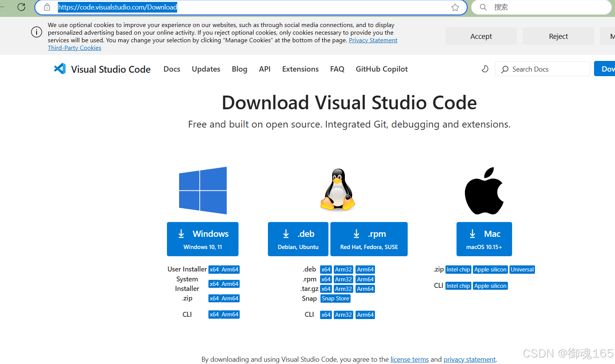Viewport: 615px width, 364px height.
Task: Download Linux .tar.gz x64 archive
Action: point(326,289)
